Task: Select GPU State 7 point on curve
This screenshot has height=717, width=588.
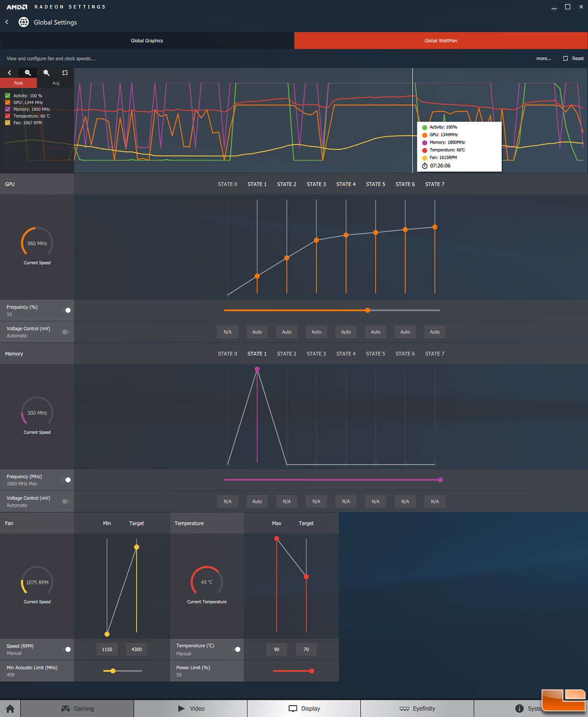Action: [435, 227]
